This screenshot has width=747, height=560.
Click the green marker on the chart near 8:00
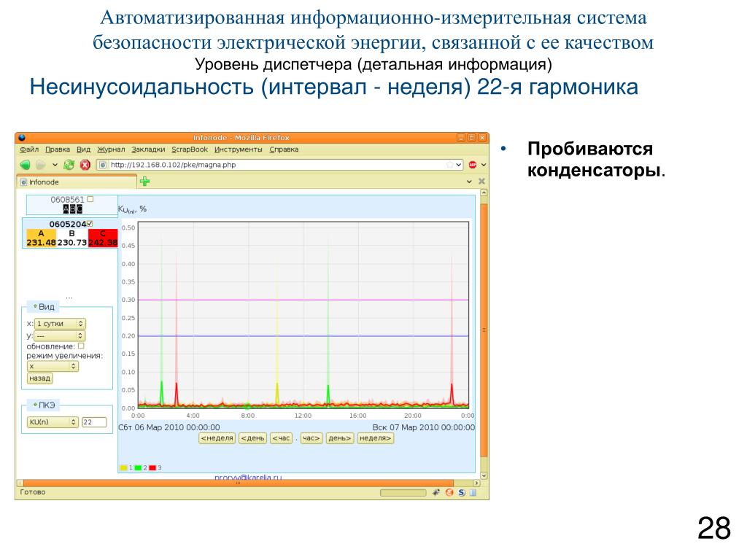pos(247,407)
